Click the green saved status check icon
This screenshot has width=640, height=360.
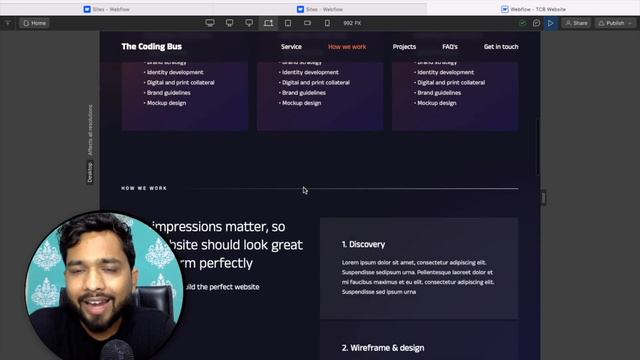[522, 23]
